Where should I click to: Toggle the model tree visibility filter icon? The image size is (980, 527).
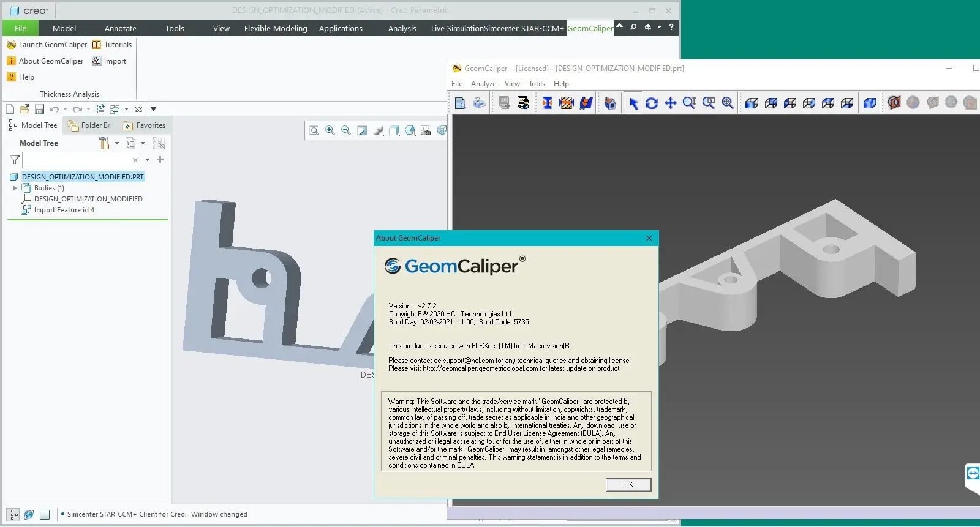tap(159, 143)
